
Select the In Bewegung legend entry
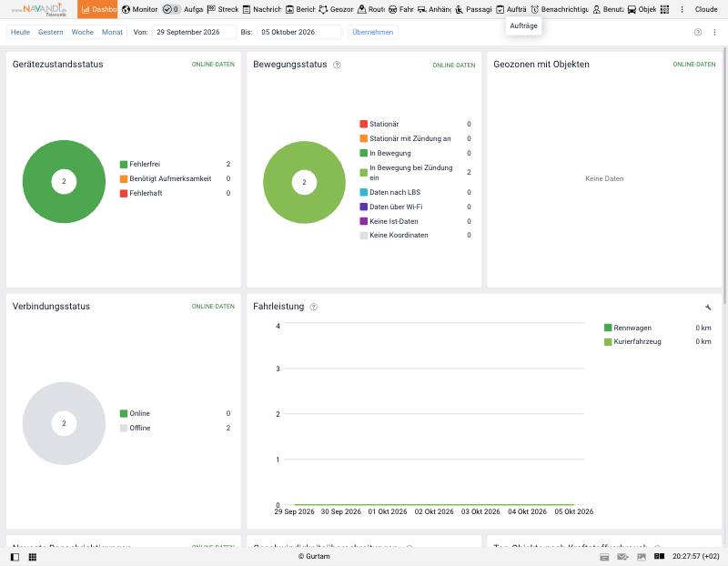pos(416,153)
